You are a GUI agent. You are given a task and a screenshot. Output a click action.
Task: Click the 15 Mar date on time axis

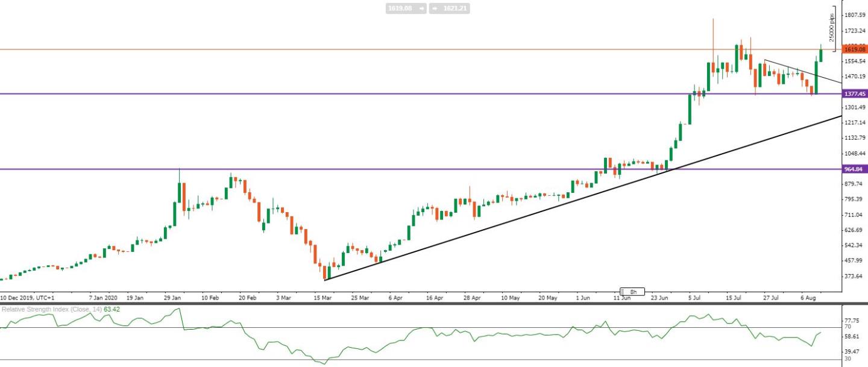coord(324,298)
